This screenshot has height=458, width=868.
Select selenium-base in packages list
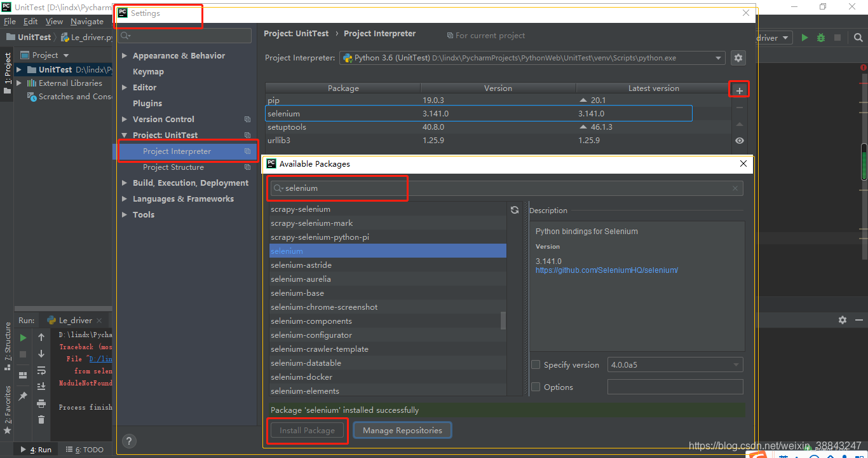[x=388, y=293]
